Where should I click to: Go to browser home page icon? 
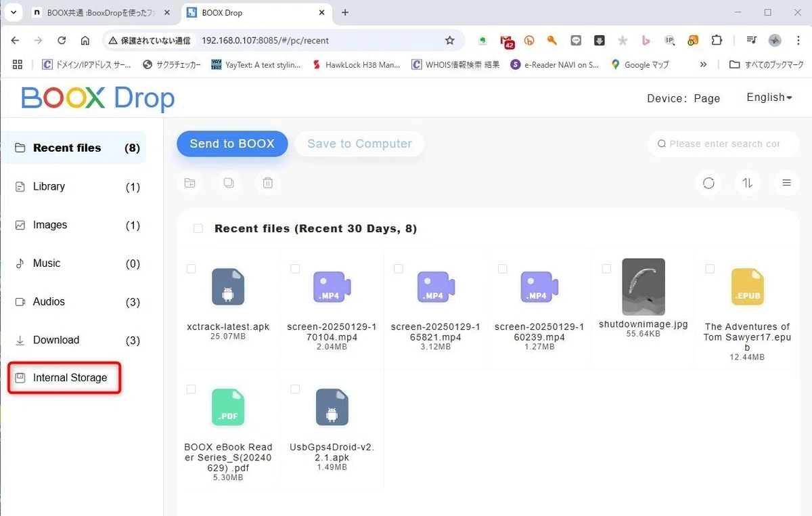point(85,41)
